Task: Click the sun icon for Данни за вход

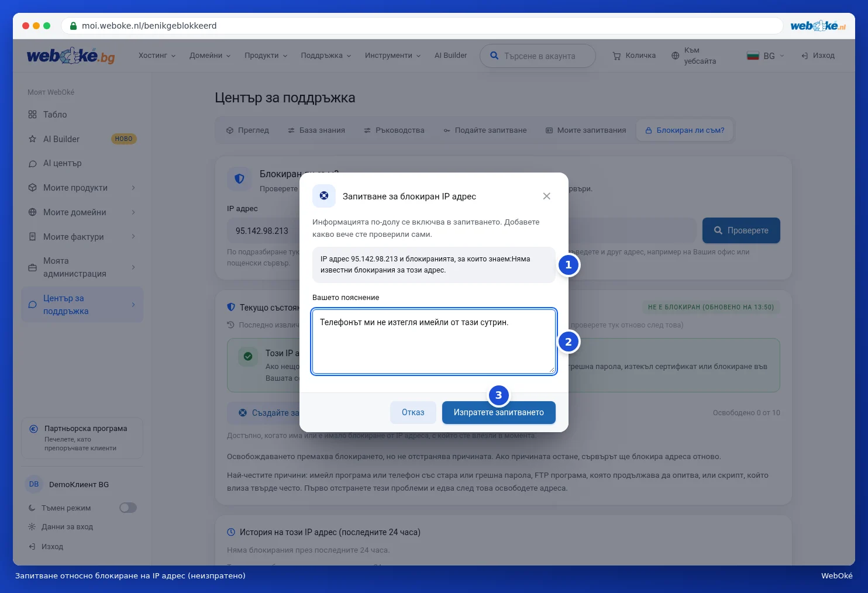Action: tap(32, 526)
